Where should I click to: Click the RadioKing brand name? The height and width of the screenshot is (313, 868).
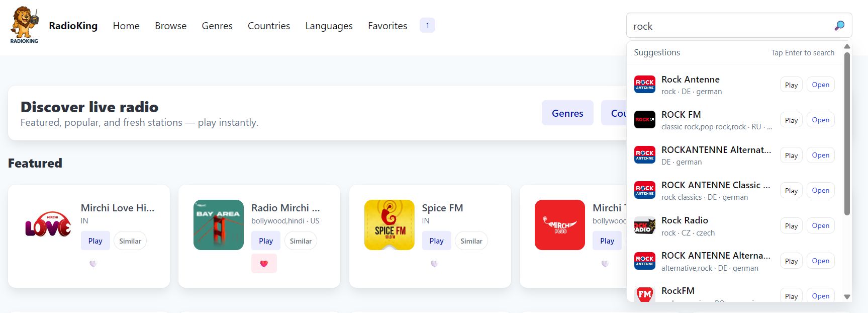pos(73,26)
